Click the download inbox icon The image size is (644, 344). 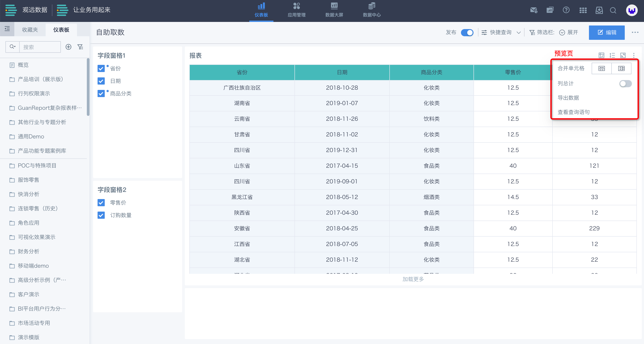[x=599, y=10]
